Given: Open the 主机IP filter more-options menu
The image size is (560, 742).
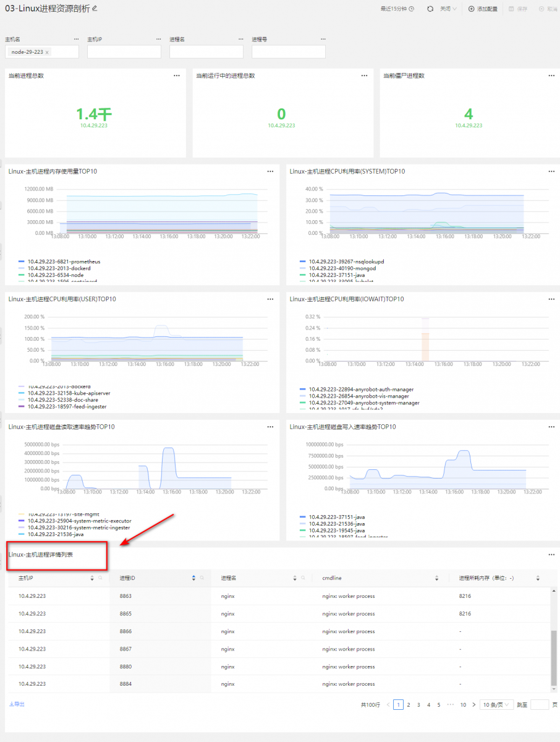Looking at the screenshot, I should click(x=158, y=39).
